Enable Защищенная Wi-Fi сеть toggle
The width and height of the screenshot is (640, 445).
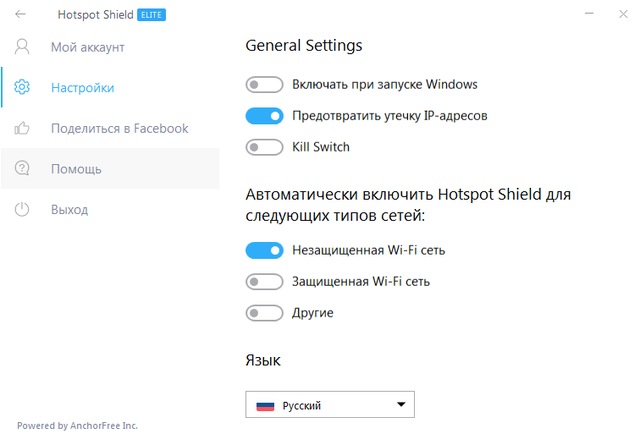[x=264, y=281]
